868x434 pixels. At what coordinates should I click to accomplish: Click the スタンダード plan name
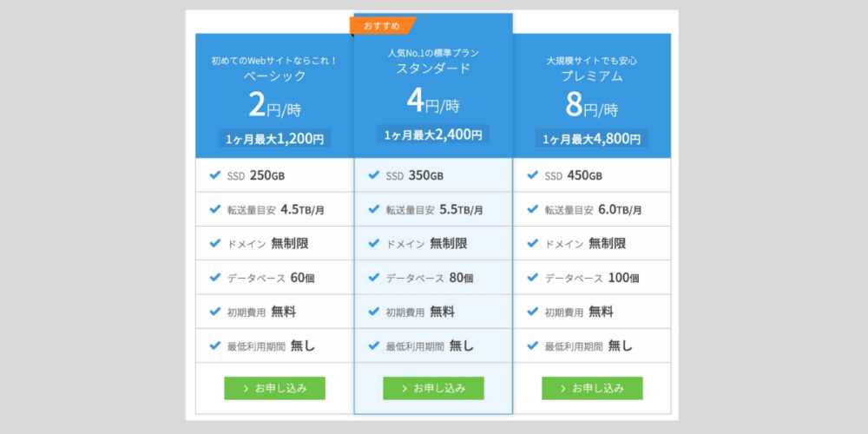[x=433, y=69]
